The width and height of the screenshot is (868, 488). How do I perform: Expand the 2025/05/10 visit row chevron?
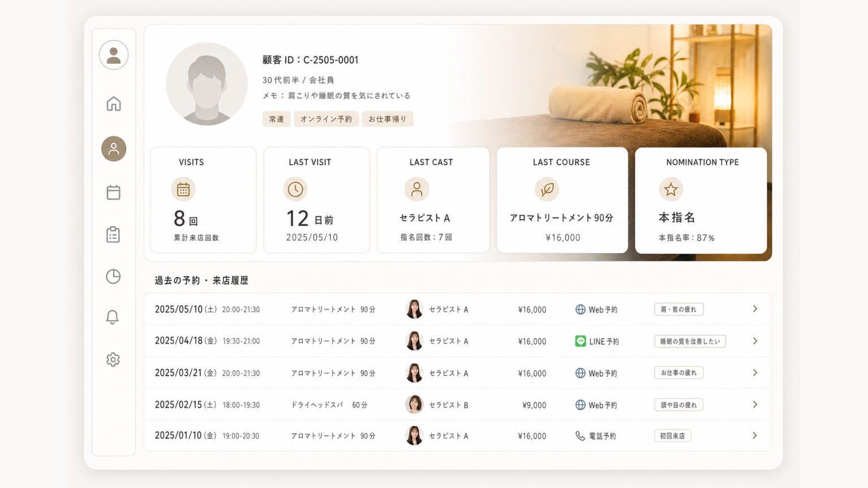coord(755,309)
